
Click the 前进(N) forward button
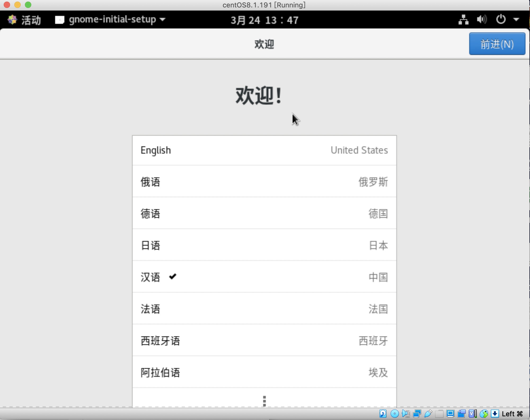(497, 44)
